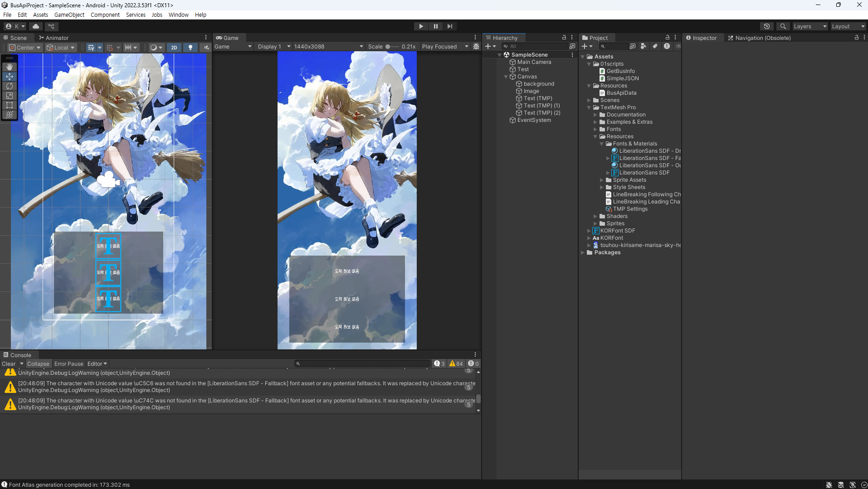Viewport: 868px width, 489px height.
Task: Toggle Inspector panel lock icon
Action: [x=856, y=38]
